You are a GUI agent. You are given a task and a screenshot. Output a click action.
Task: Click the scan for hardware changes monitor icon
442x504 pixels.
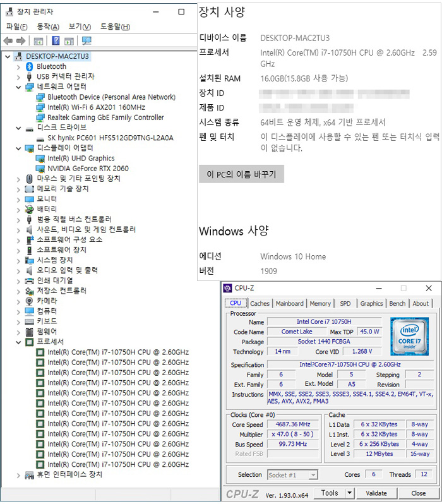pos(87,40)
